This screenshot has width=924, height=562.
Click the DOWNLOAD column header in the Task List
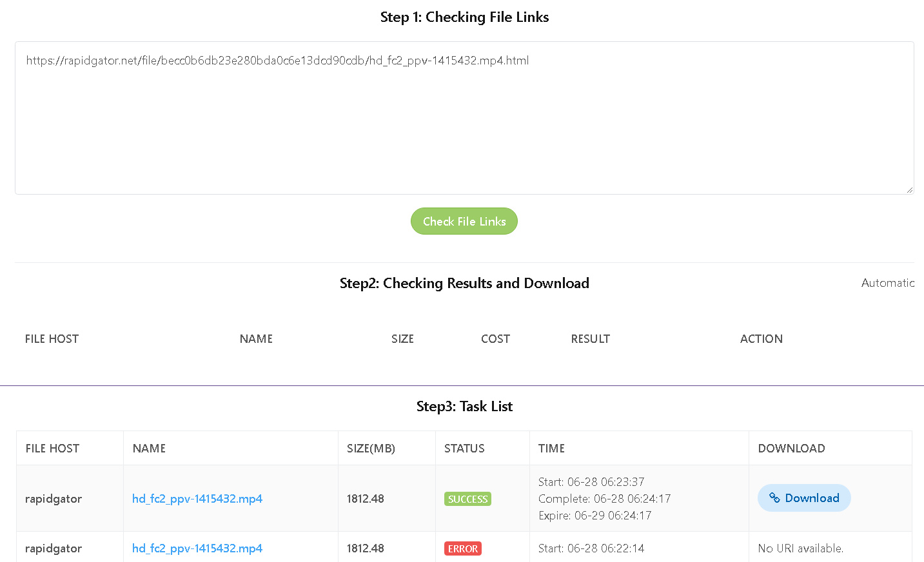pos(791,449)
